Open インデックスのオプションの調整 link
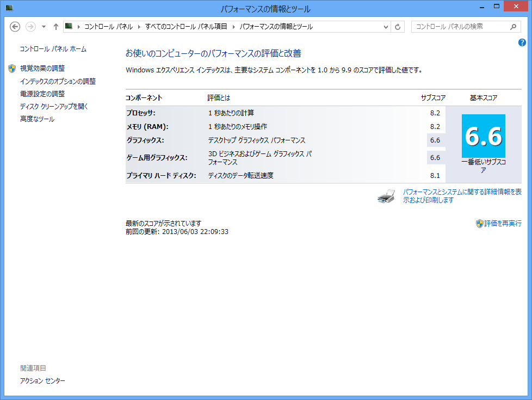Screen dimensions: 532x400 (58, 81)
